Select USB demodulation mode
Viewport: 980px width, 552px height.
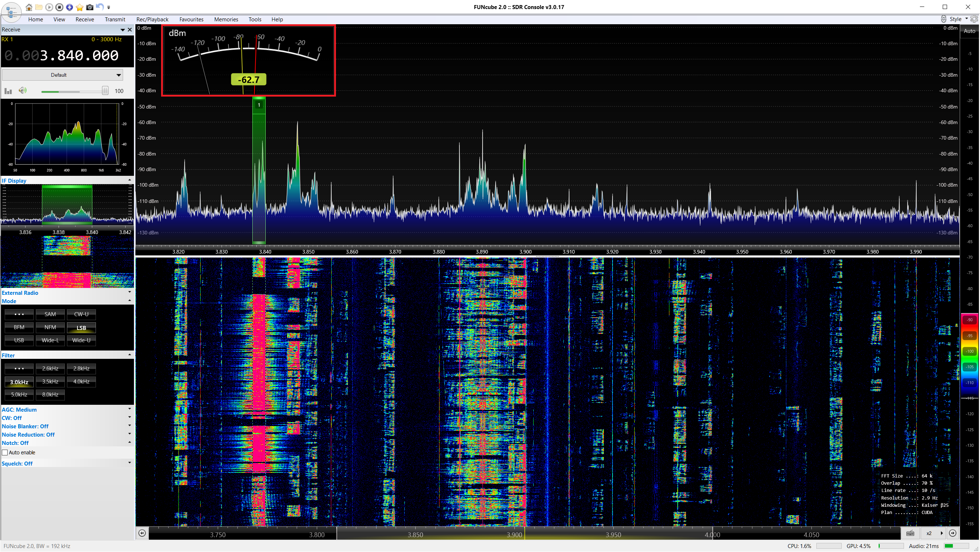click(x=18, y=340)
